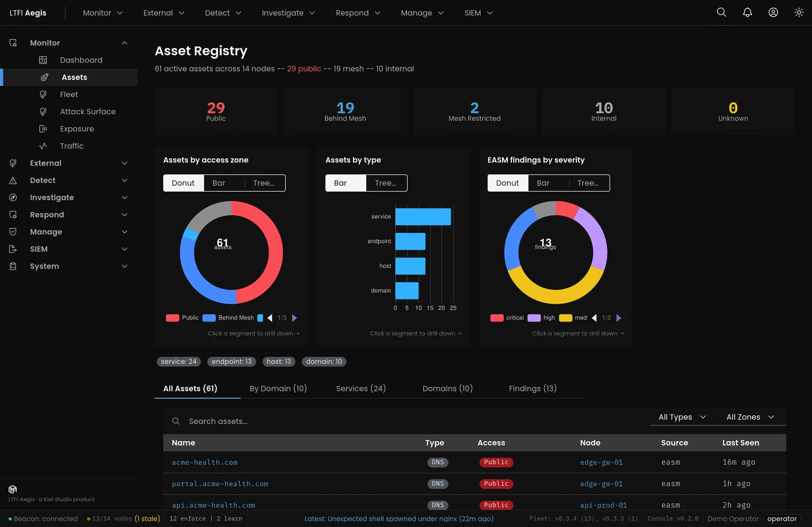Toggle light/dark theme sun icon
Viewport: 812px width, 527px height.
tap(799, 12)
